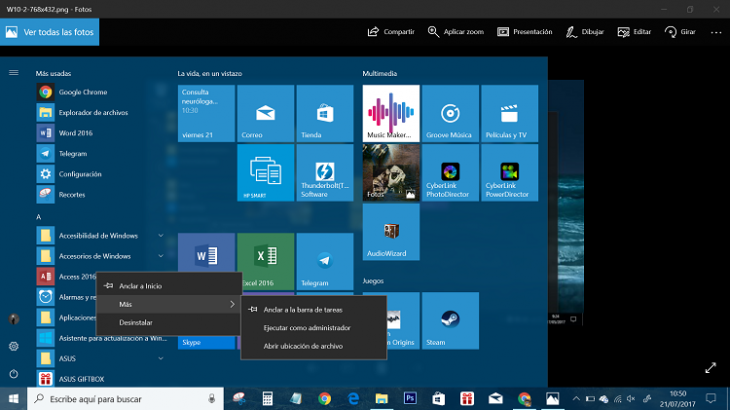Open Asistente para actualización a Windows
Screen dimensions: 730x410
[100, 338]
